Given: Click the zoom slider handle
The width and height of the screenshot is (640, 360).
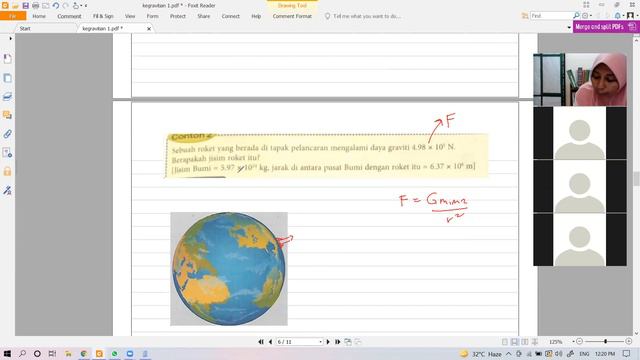Looking at the screenshot, I should point(606,341).
